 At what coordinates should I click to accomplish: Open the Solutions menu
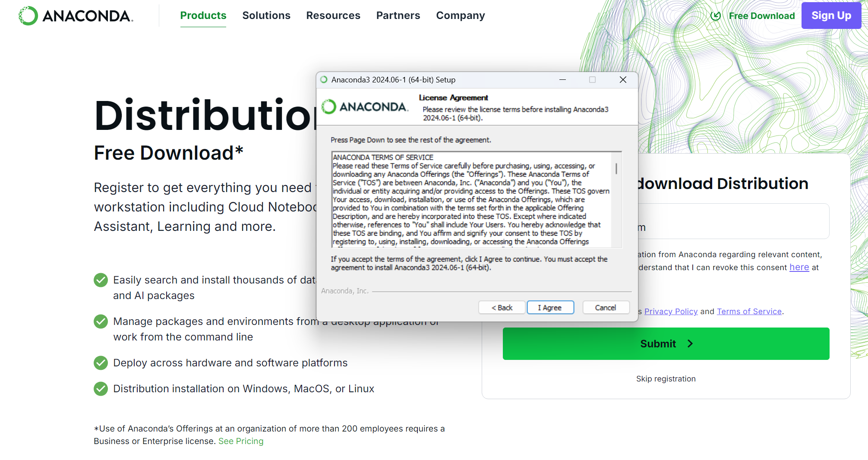tap(266, 16)
